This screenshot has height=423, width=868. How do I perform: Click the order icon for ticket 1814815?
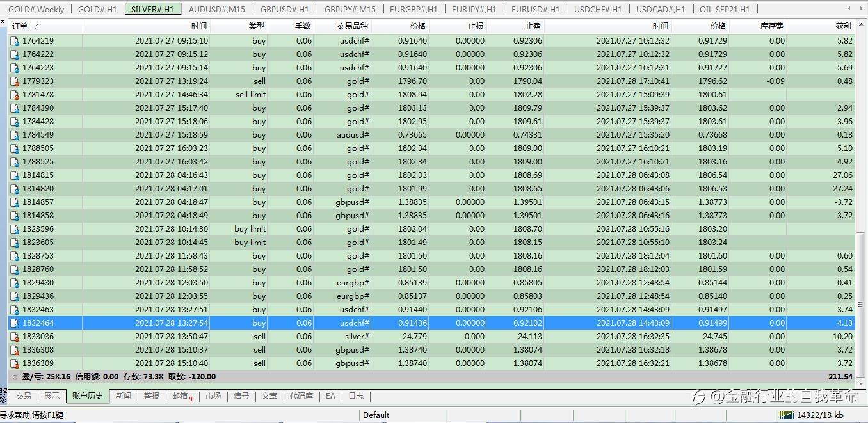15,175
